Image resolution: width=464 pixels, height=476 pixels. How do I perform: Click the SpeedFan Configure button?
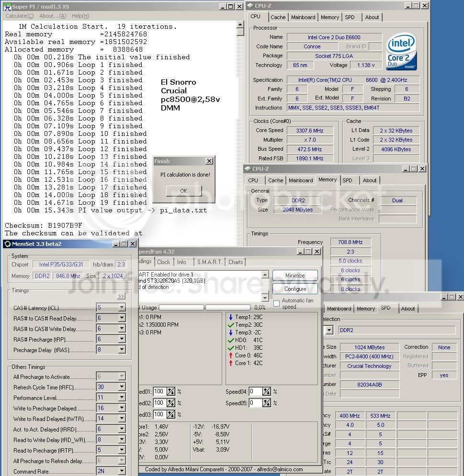pos(295,288)
